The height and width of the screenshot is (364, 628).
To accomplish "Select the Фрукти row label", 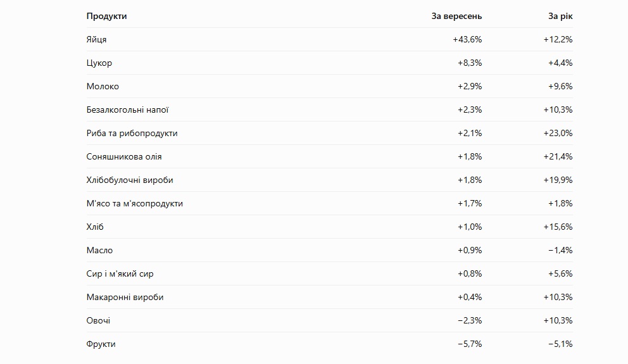I will coord(101,344).
